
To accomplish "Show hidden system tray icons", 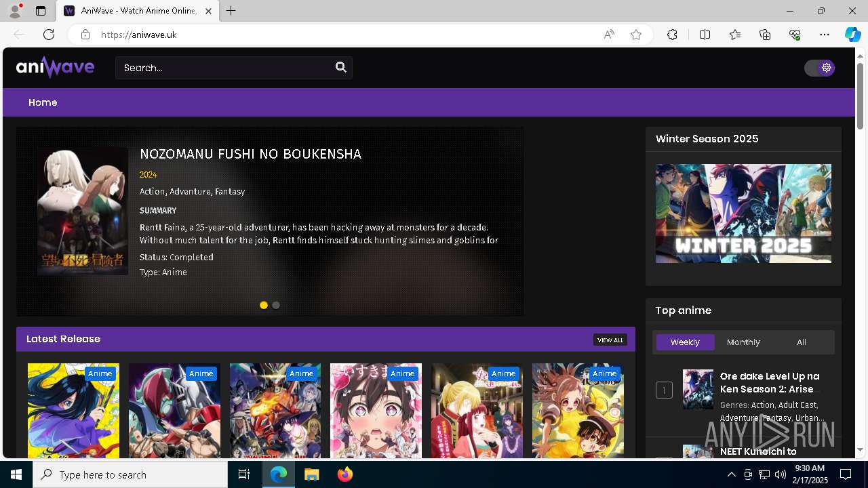I will click(731, 474).
